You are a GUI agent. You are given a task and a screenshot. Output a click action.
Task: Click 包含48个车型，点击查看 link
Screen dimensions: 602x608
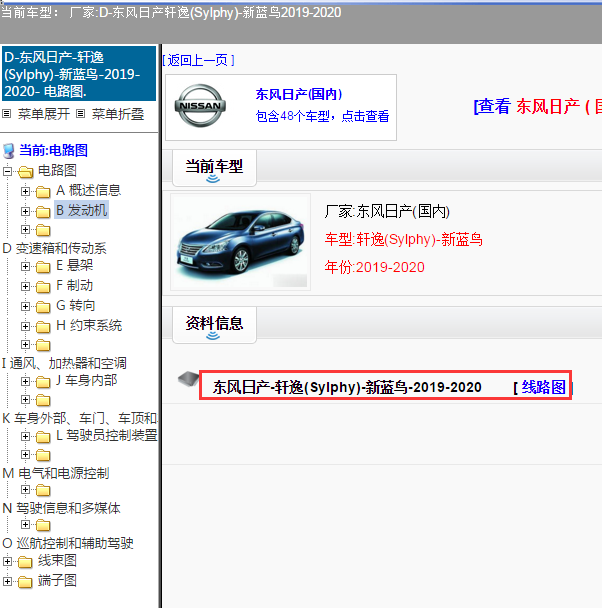pyautogui.click(x=322, y=116)
